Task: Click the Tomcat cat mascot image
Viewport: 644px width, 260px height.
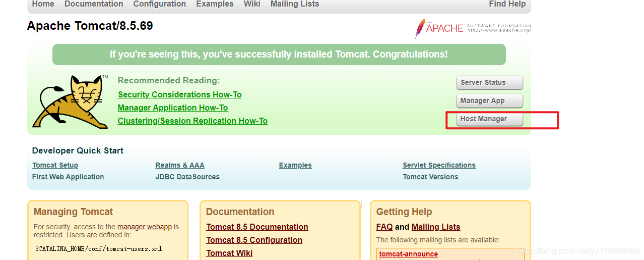Action: 71,101
